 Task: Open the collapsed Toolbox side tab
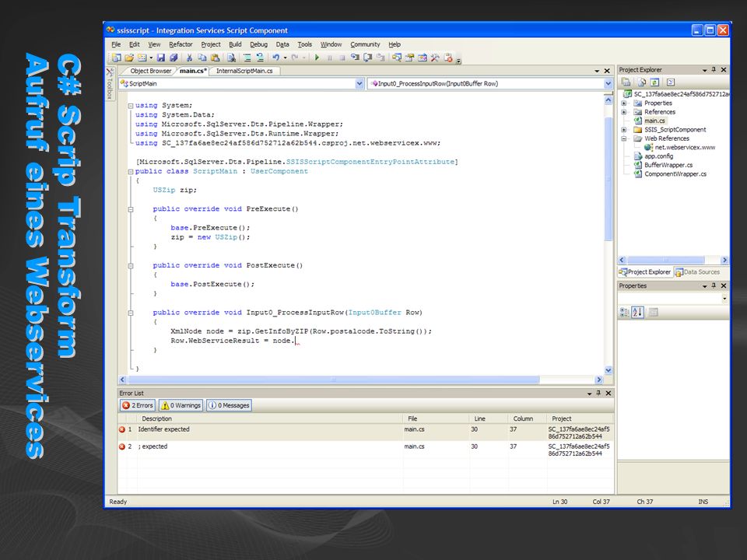tap(109, 83)
